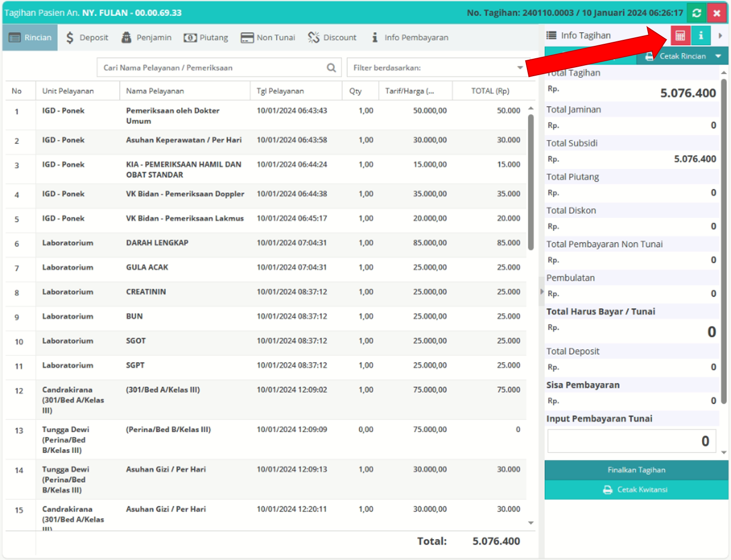
Task: Click the "Laboratorium" unit in the GULA ACAK row
Action: point(68,267)
